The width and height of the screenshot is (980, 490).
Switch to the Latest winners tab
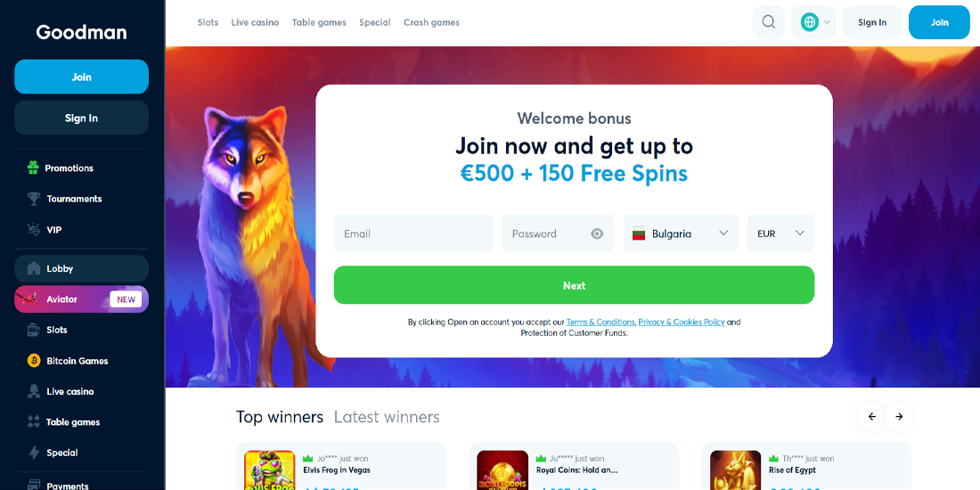pos(387,417)
